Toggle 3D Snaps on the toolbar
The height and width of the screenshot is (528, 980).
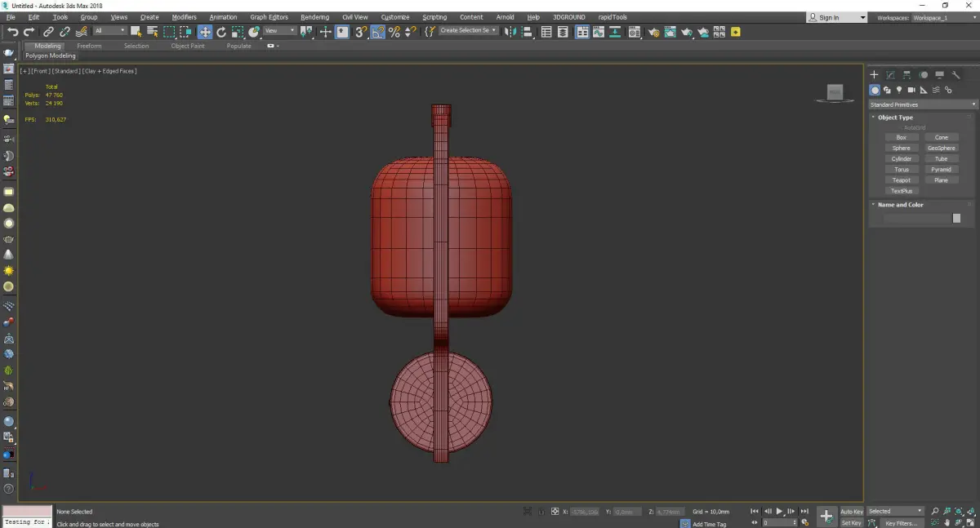click(x=360, y=32)
